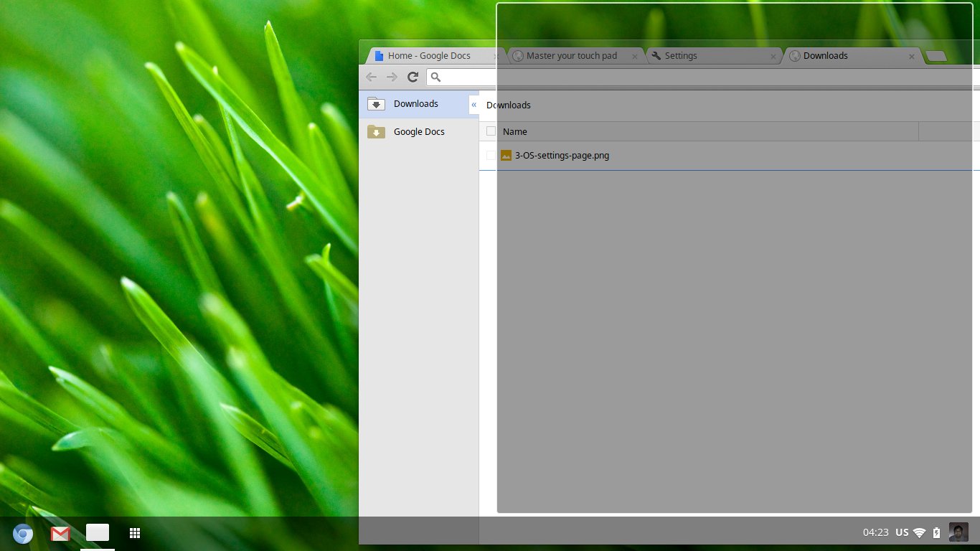Select the 3-OS-settings-page.png file
Screen dimensions: 980x551
562,155
